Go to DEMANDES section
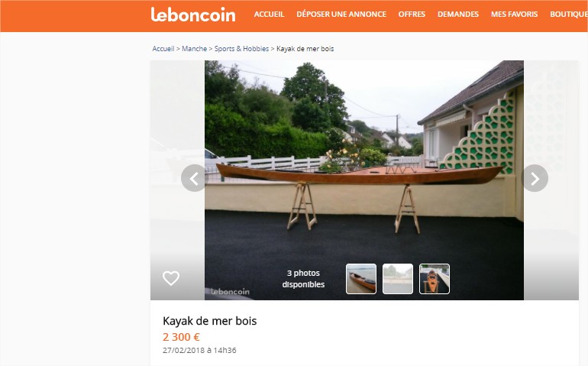 click(458, 15)
